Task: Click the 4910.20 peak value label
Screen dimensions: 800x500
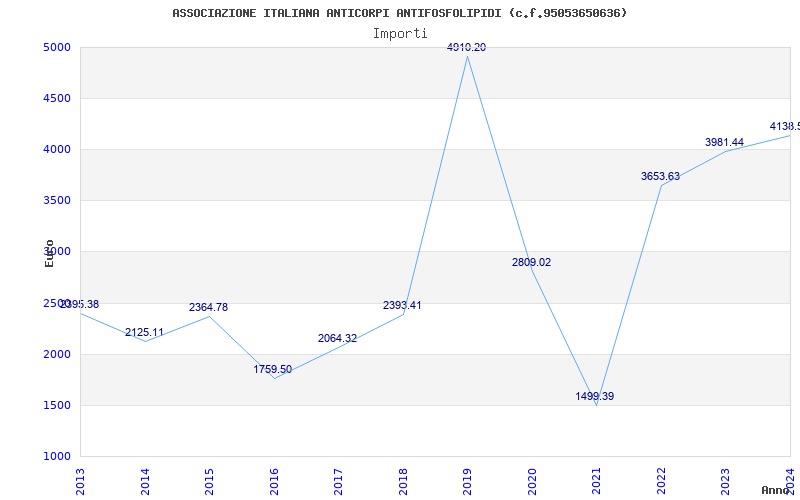Action: [466, 47]
